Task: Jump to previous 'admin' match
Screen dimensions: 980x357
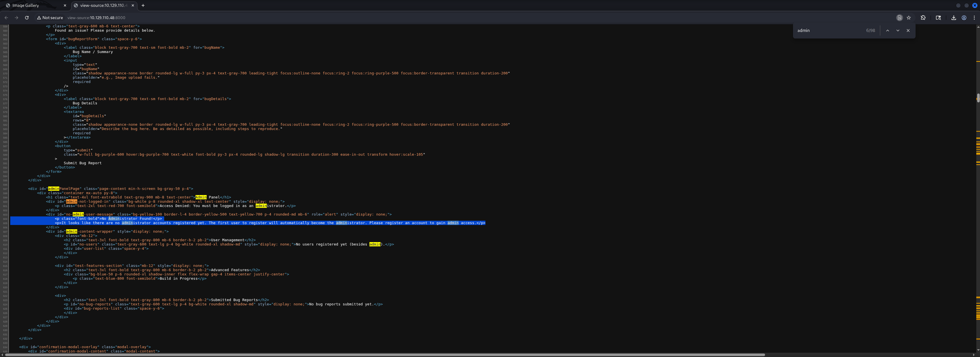Action: (888, 31)
